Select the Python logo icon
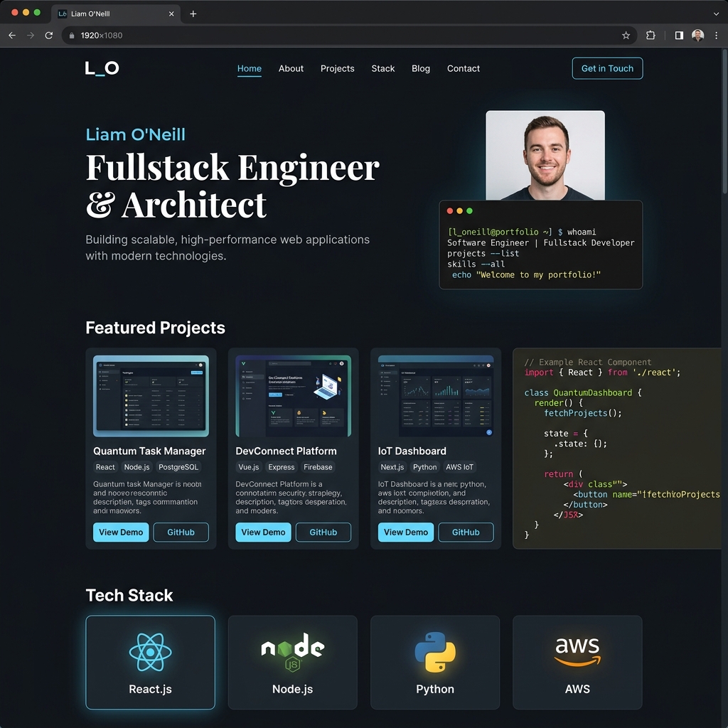 435,652
